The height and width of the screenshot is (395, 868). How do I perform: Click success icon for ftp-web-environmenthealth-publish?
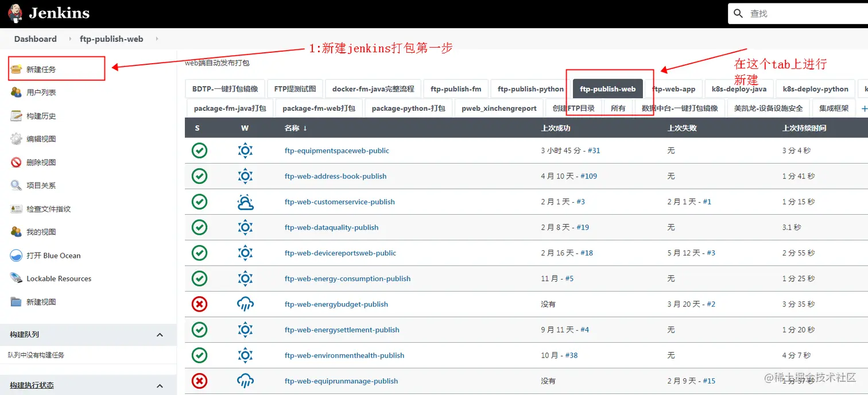click(199, 355)
